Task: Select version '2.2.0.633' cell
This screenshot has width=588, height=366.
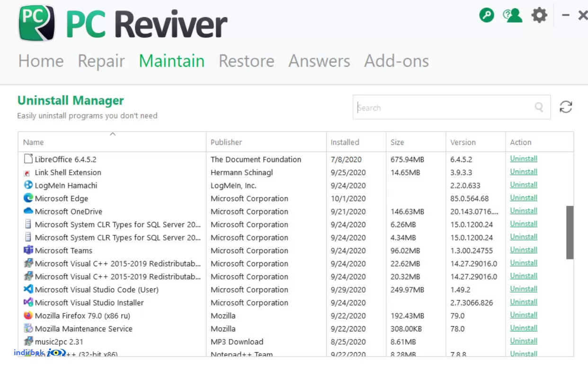Action: pyautogui.click(x=465, y=186)
